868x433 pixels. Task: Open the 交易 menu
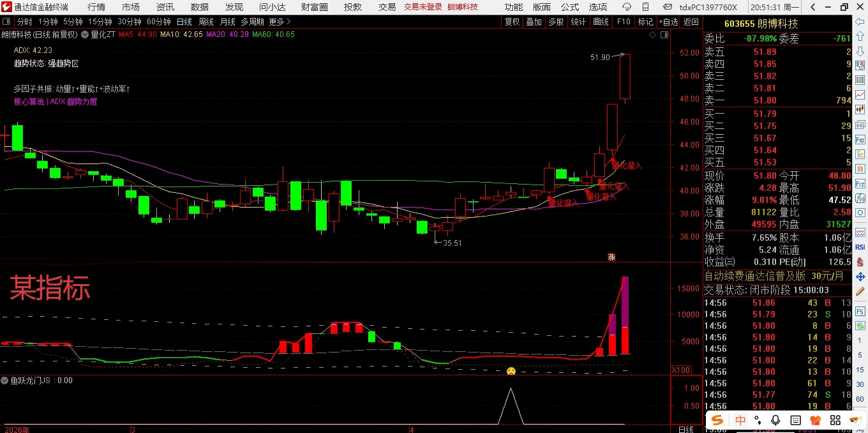pyautogui.click(x=387, y=7)
